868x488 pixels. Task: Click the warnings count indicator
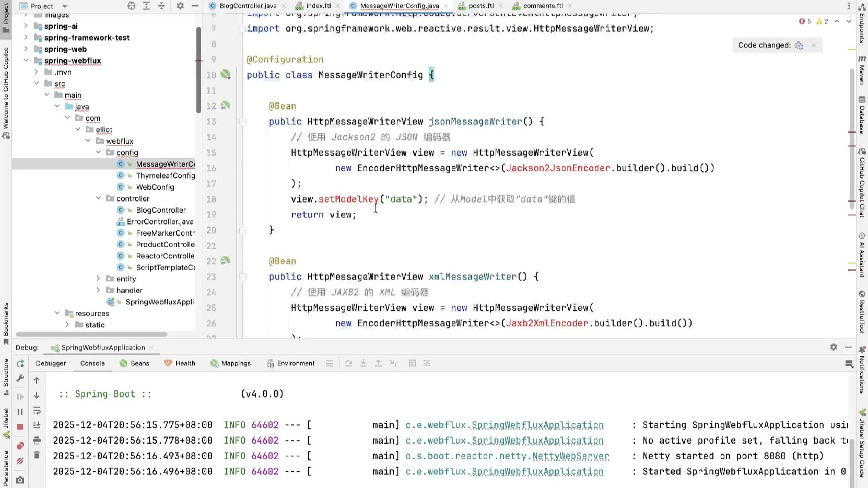823,21
